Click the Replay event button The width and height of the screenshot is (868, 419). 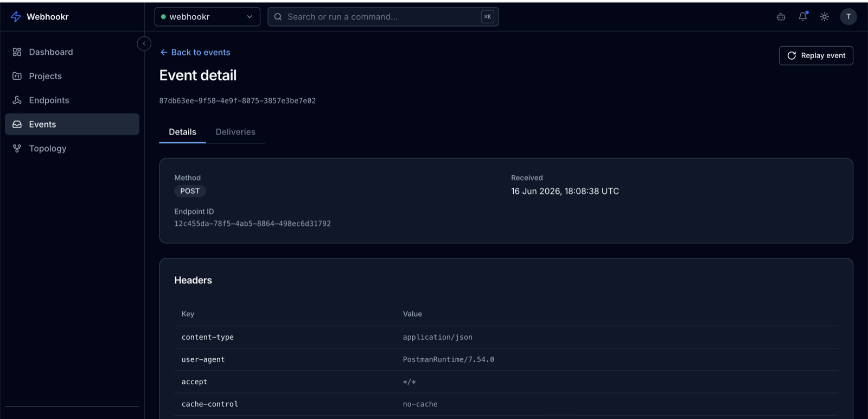pos(816,55)
